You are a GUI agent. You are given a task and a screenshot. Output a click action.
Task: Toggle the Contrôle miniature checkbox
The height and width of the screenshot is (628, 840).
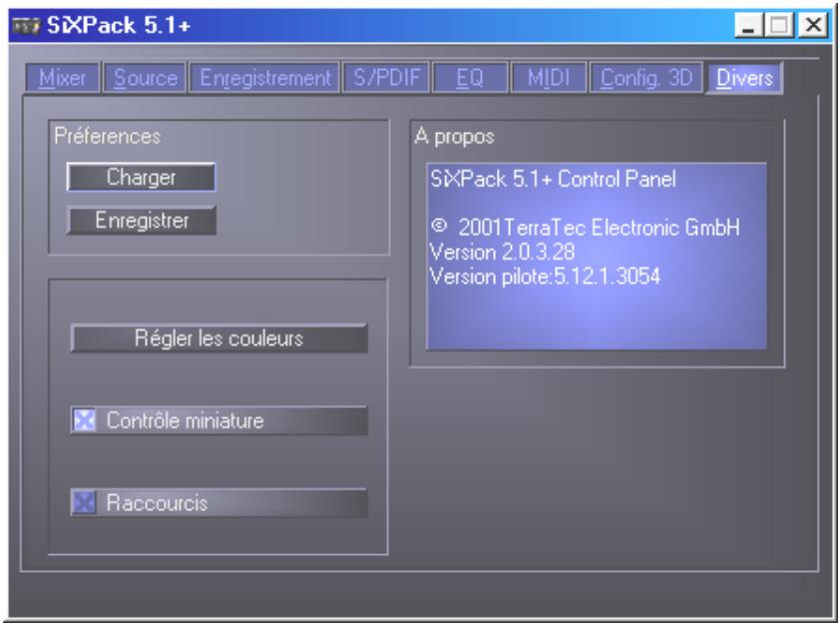point(85,420)
